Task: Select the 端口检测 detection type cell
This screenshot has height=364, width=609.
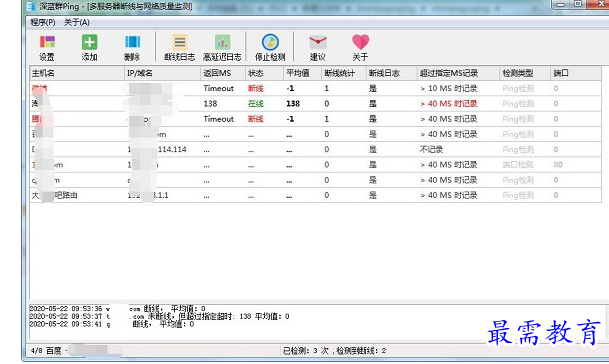Action: [518, 165]
